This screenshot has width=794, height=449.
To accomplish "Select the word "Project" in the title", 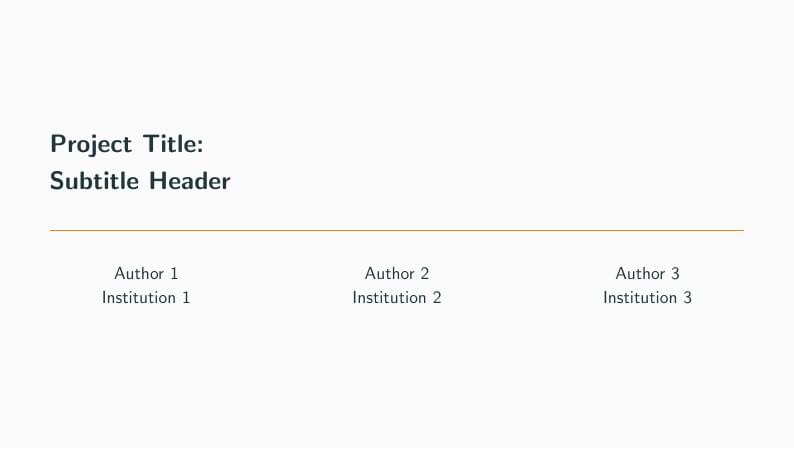I will [x=91, y=144].
